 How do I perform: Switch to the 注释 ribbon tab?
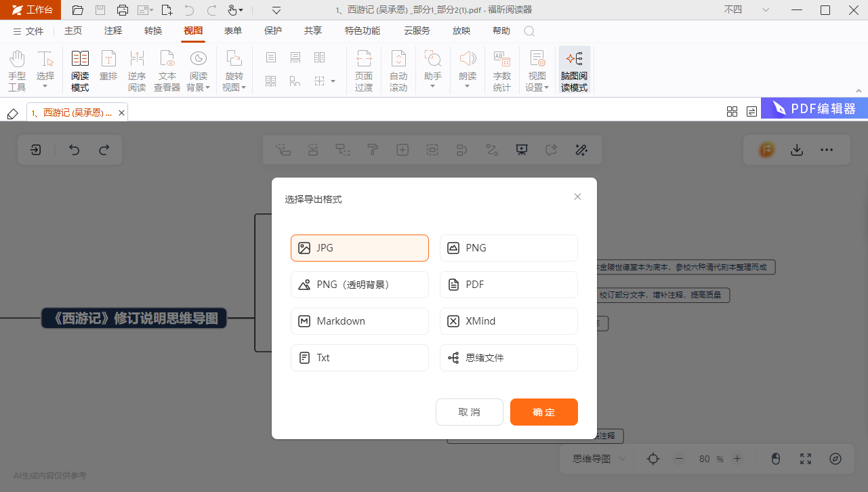pyautogui.click(x=111, y=30)
